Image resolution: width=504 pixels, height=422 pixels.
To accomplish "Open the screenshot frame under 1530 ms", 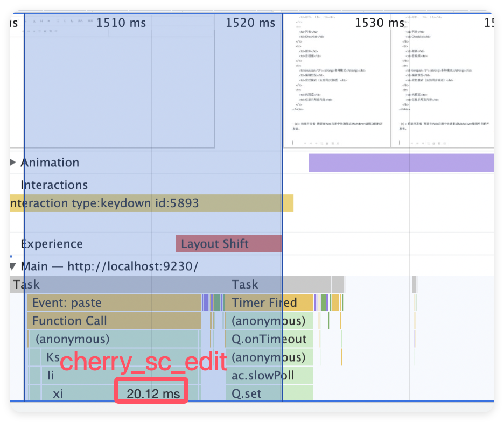I will 337,81.
